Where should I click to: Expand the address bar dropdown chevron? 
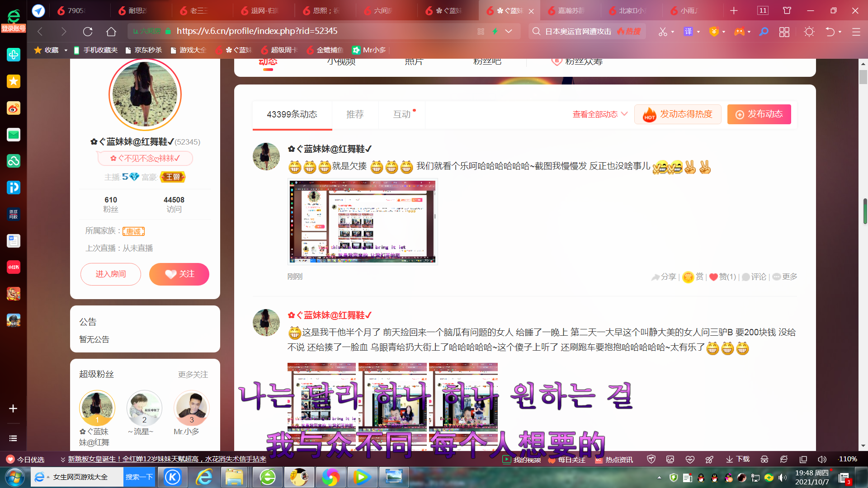509,31
